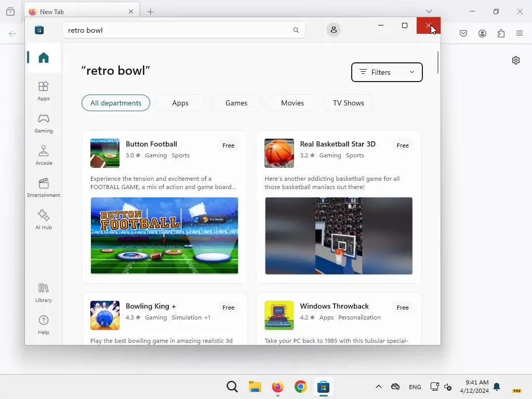Close the Firefox New Tab tab
The image size is (532, 399).
[x=130, y=11]
